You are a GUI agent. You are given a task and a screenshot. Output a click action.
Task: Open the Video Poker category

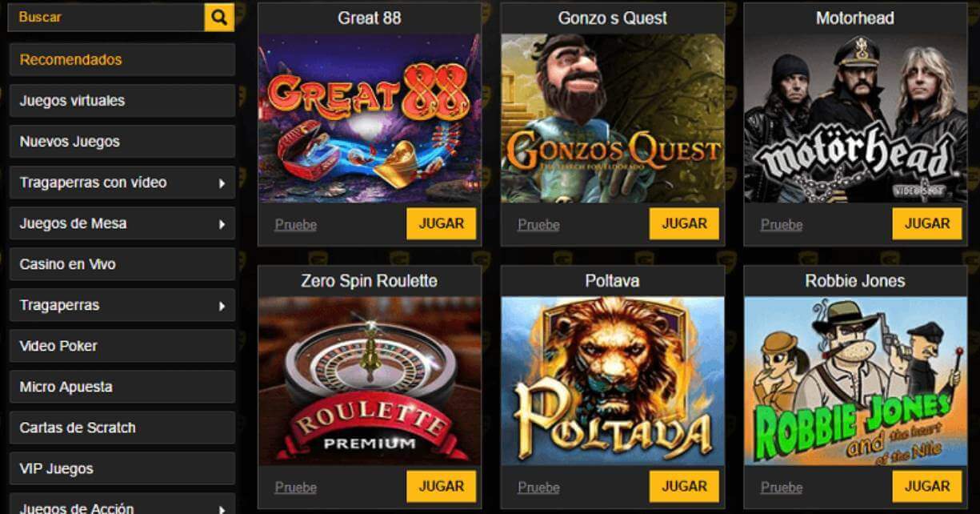tap(122, 346)
